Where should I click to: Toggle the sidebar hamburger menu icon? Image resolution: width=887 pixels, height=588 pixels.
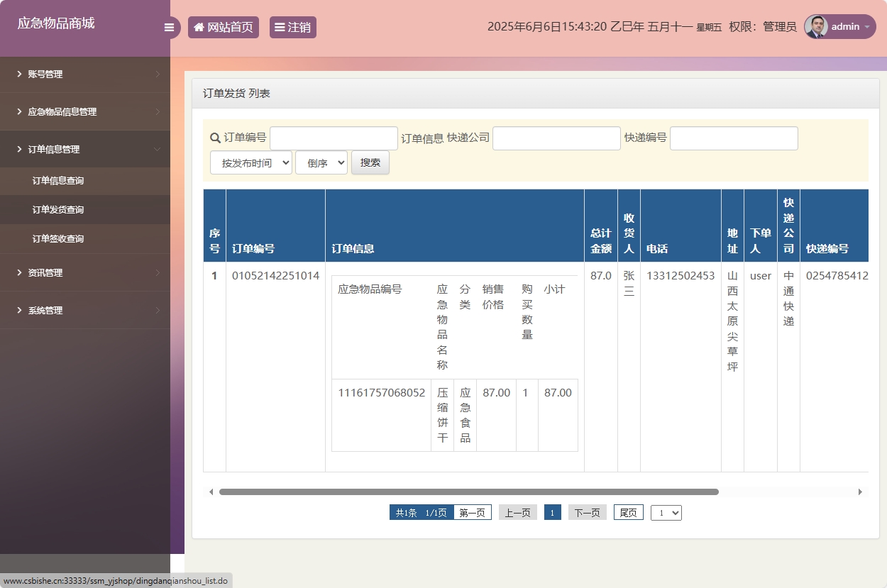169,27
